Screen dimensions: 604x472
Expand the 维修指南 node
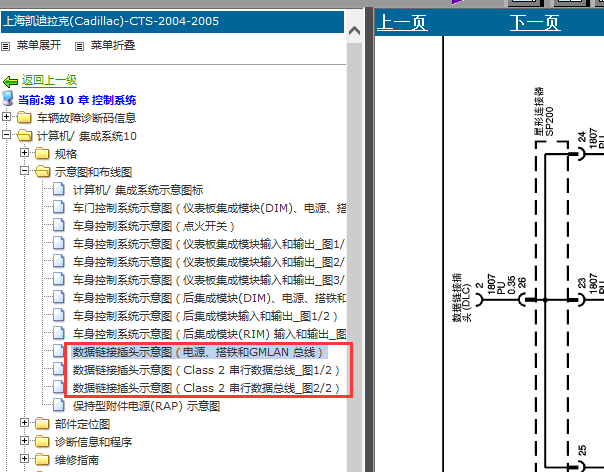[x=25, y=459]
